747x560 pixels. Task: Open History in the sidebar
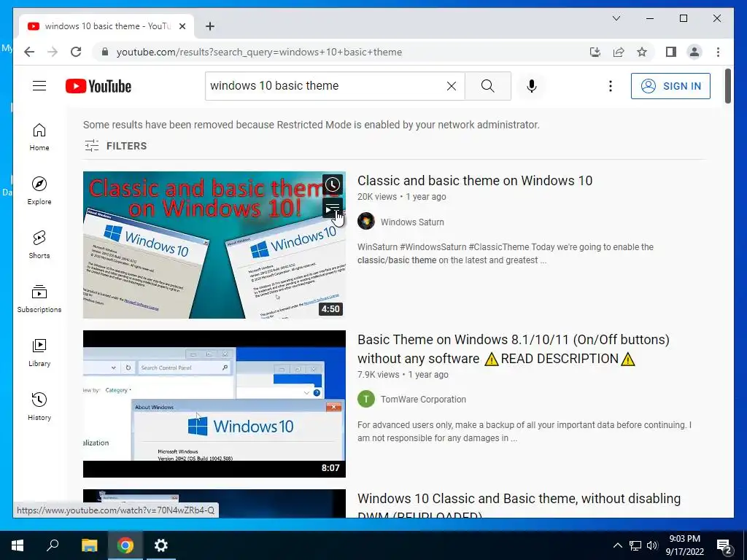coord(39,406)
